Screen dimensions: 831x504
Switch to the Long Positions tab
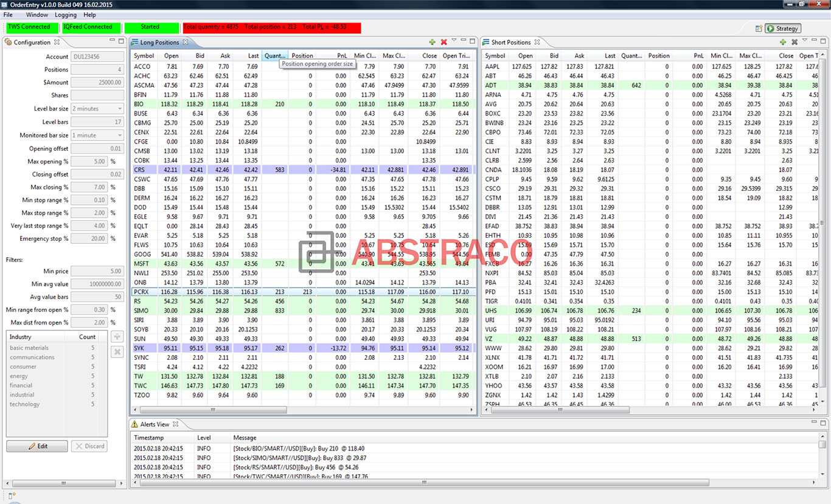158,42
